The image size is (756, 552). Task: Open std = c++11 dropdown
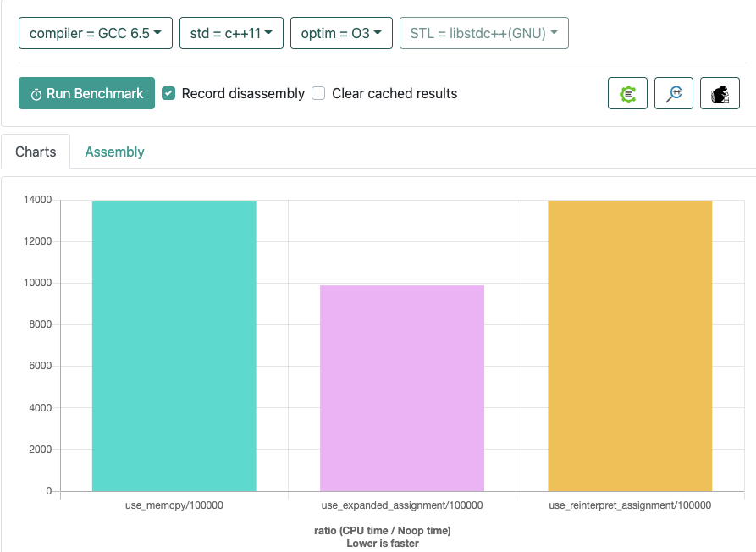[231, 33]
